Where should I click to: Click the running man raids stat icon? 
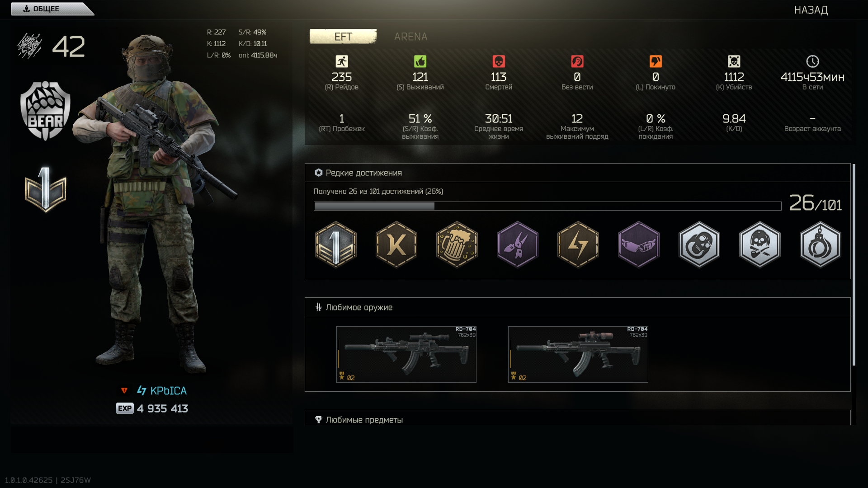tap(342, 61)
